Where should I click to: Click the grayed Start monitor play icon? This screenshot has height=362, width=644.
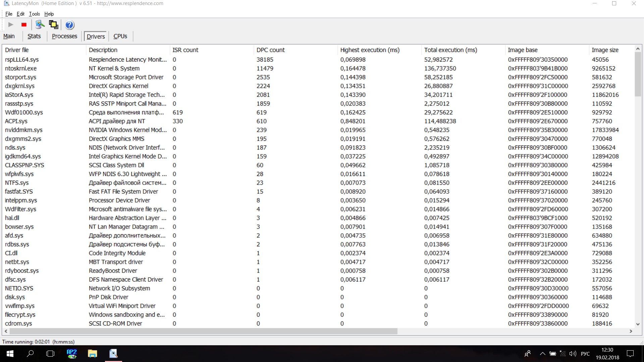[11, 24]
